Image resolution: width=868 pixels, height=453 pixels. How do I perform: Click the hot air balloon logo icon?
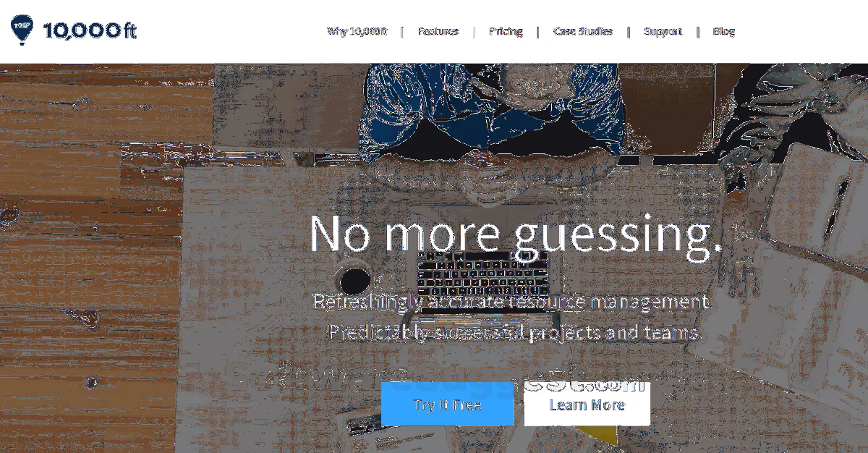click(22, 30)
